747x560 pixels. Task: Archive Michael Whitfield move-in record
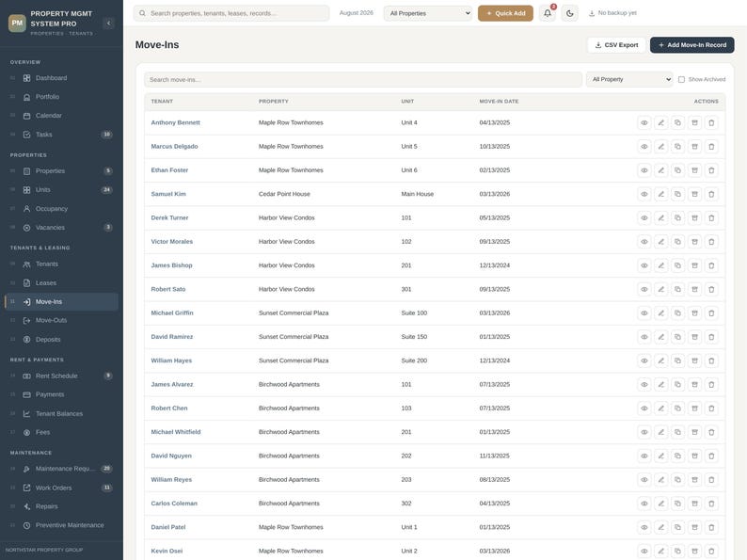click(694, 432)
